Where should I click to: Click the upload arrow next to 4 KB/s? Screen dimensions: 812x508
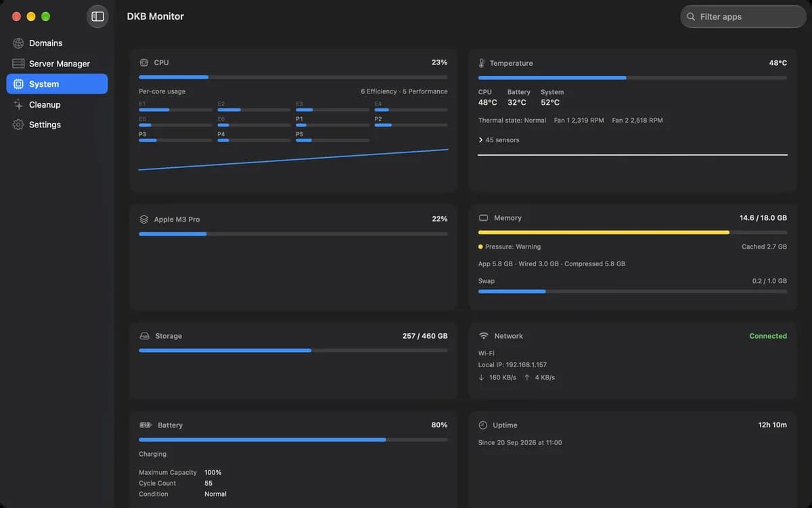pyautogui.click(x=527, y=377)
